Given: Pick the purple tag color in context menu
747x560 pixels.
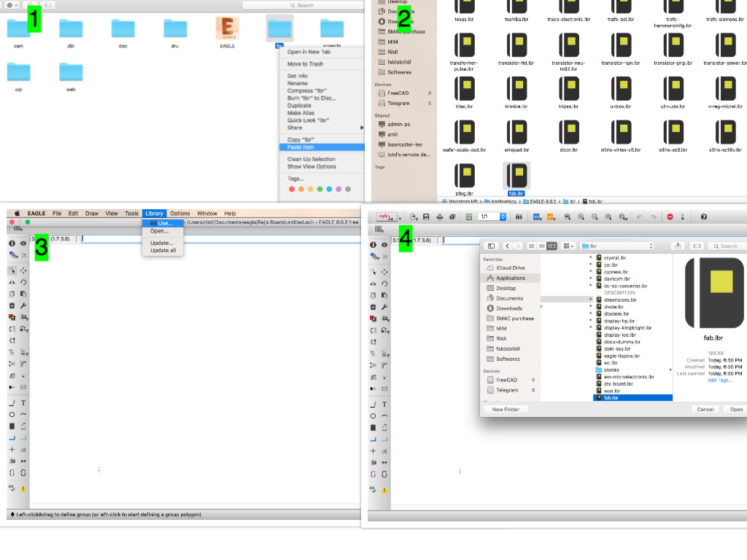Looking at the screenshot, I should 338,190.
